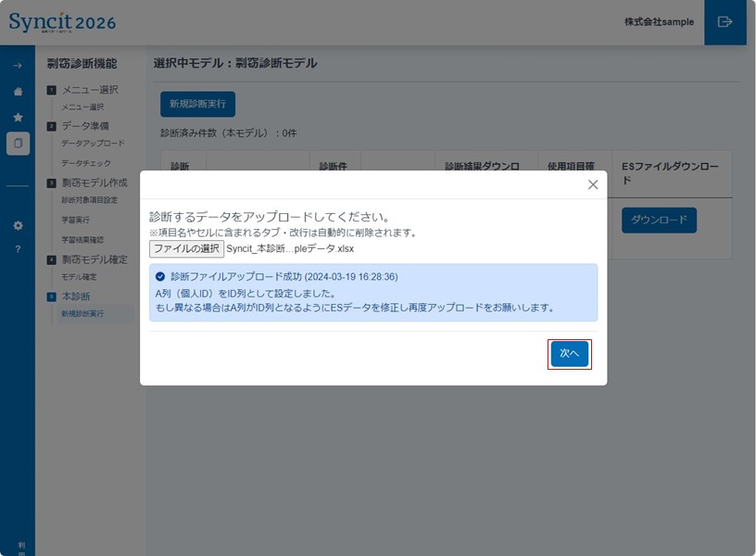Viewport: 756px width, 556px height.
Task: Click the 次へ button
Action: pyautogui.click(x=569, y=354)
